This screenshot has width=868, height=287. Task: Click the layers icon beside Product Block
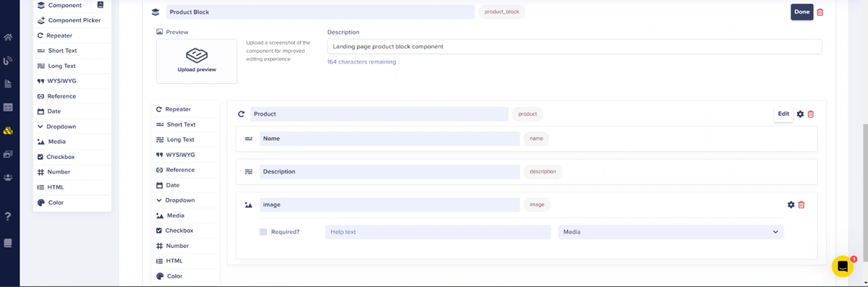(156, 12)
